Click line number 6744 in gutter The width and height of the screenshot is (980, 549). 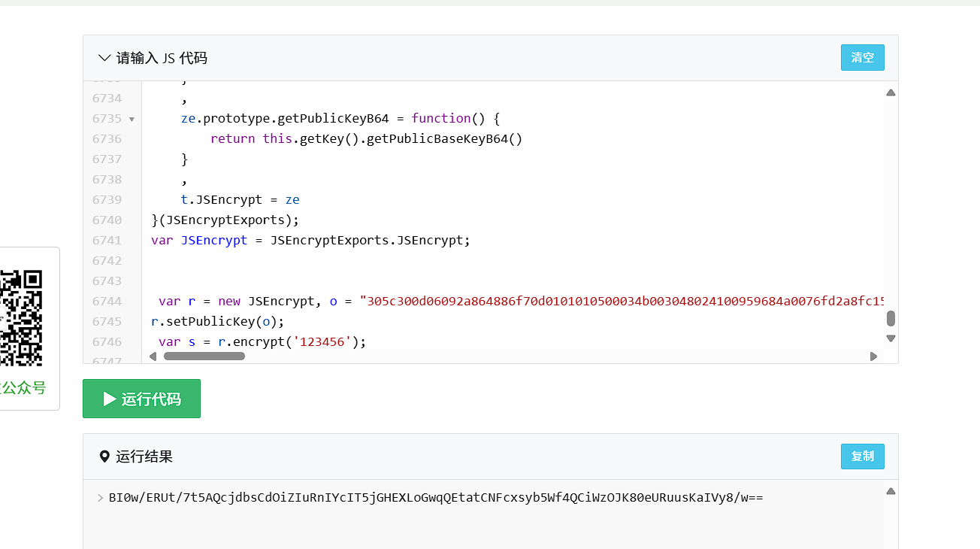[x=107, y=301]
